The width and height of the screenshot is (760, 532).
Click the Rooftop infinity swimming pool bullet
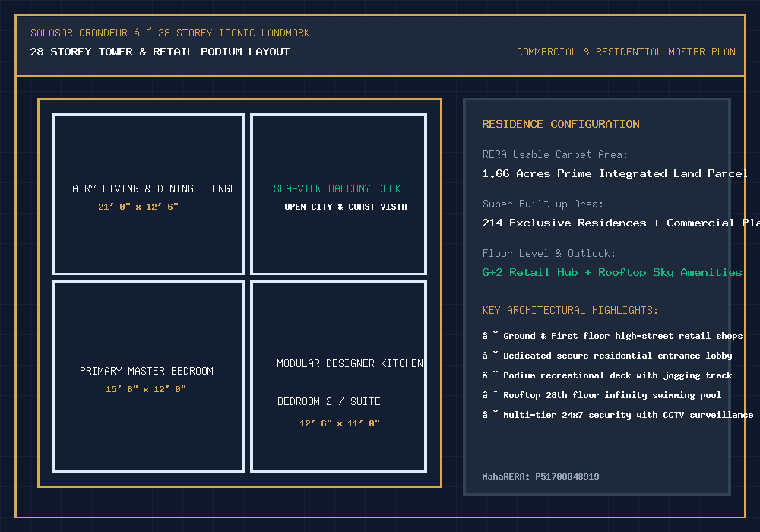(601, 395)
